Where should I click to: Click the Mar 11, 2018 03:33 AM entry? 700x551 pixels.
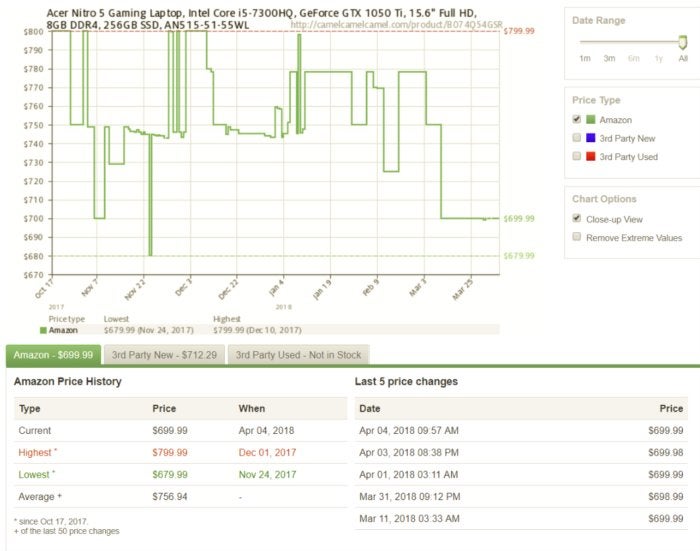tap(409, 518)
